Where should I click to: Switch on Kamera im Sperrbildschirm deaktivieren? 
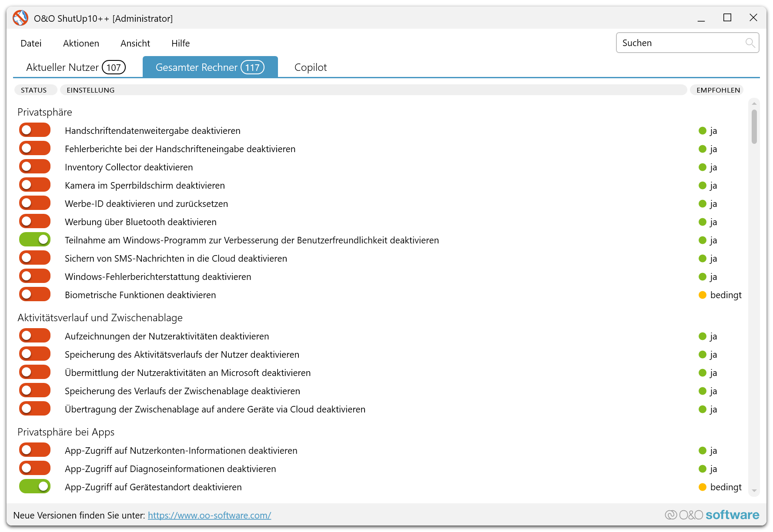[35, 185]
